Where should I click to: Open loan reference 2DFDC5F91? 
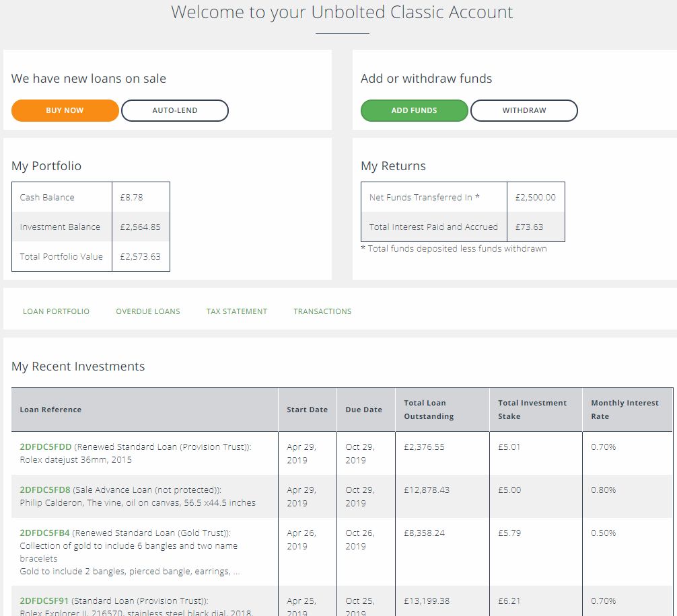pos(44,601)
